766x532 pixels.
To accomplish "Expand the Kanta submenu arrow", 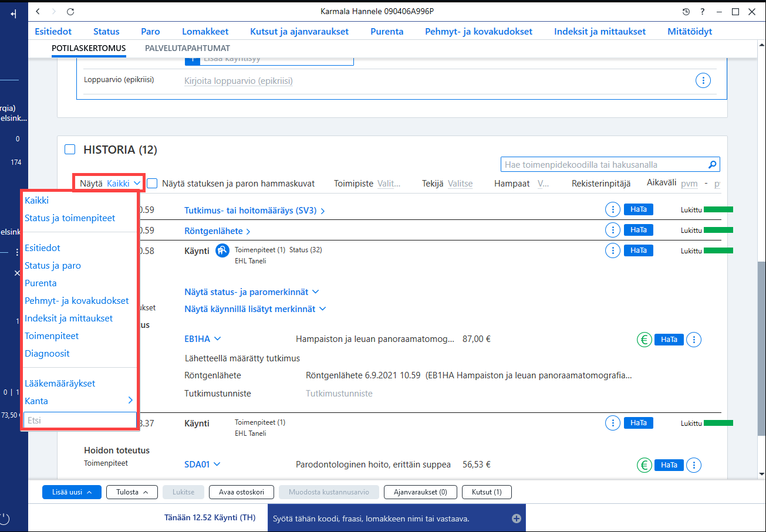I will (x=130, y=400).
